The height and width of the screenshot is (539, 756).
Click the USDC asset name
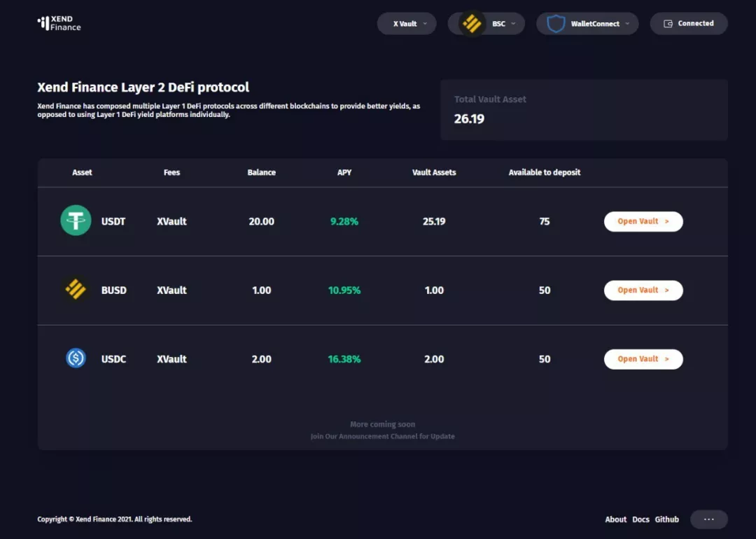pyautogui.click(x=114, y=359)
